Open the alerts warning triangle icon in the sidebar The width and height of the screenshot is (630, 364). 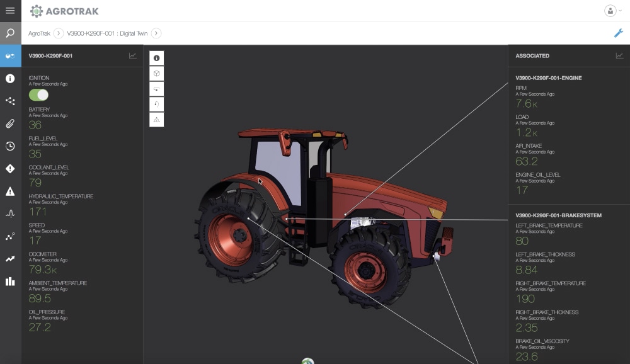pos(9,191)
